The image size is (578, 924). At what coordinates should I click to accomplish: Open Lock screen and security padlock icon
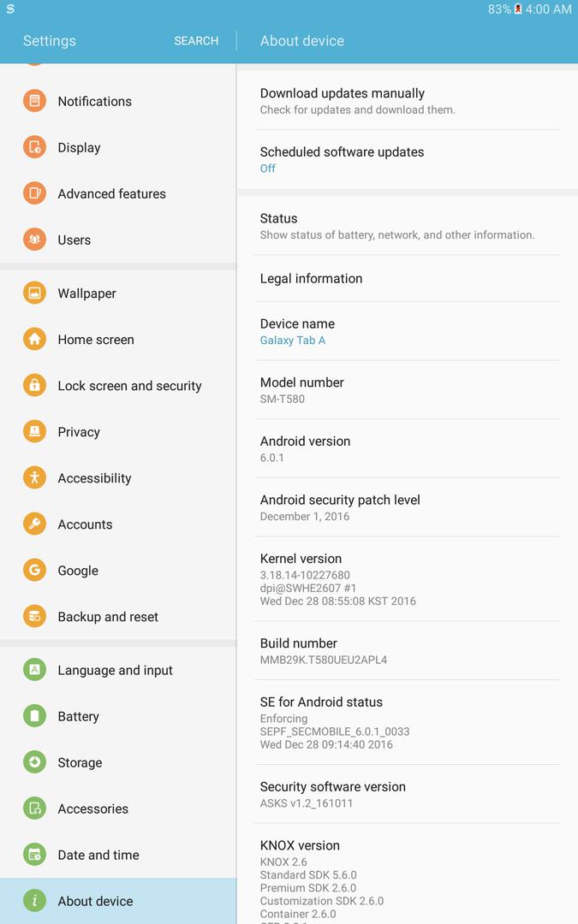tap(34, 385)
